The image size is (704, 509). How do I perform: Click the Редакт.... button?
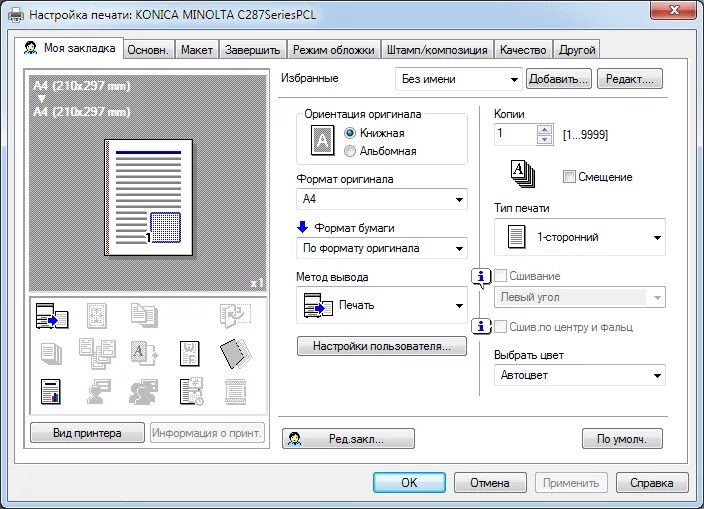(629, 79)
